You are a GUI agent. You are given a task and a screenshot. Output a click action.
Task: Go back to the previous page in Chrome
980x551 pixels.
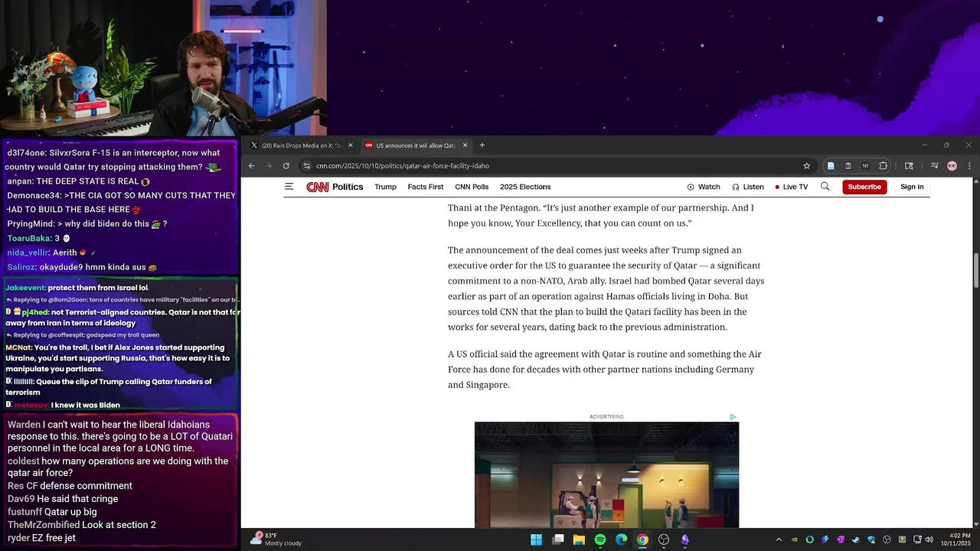[251, 166]
